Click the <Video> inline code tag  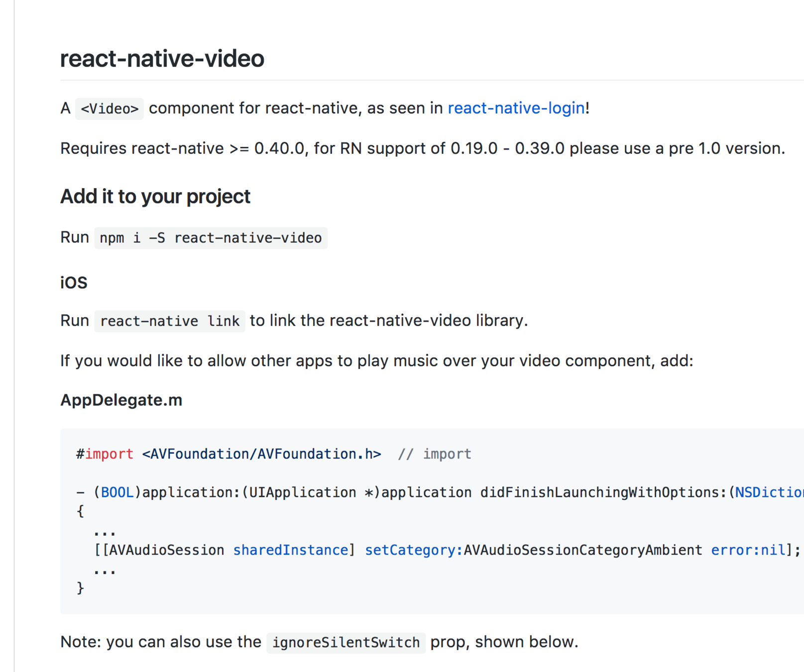[x=110, y=109]
